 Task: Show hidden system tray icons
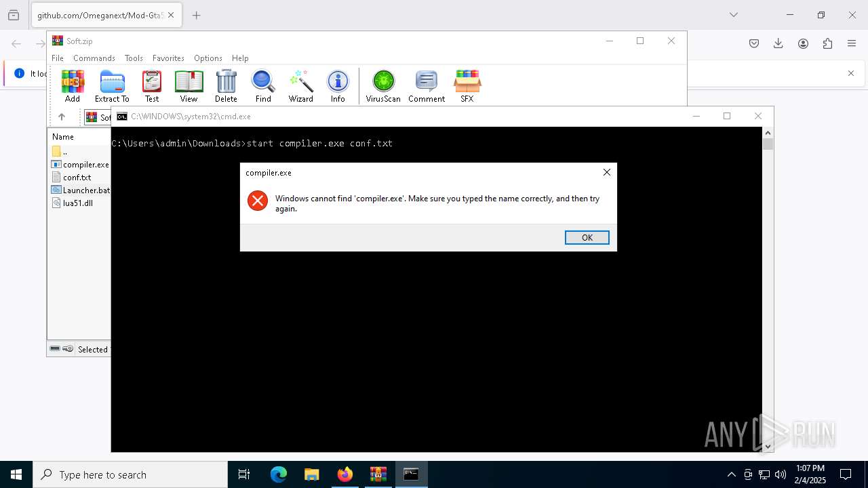point(731,474)
